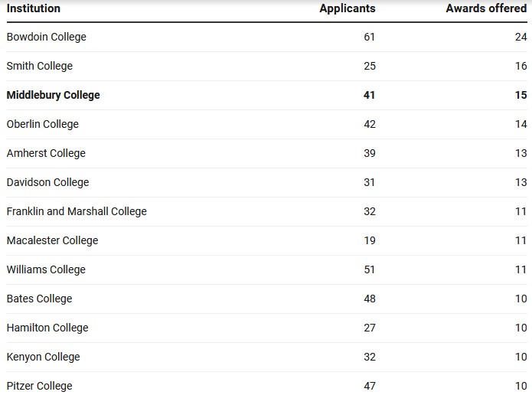Viewport: 532px width, 395px height.
Task: Click Bowdoin's awards offered value 24
Action: coord(521,37)
